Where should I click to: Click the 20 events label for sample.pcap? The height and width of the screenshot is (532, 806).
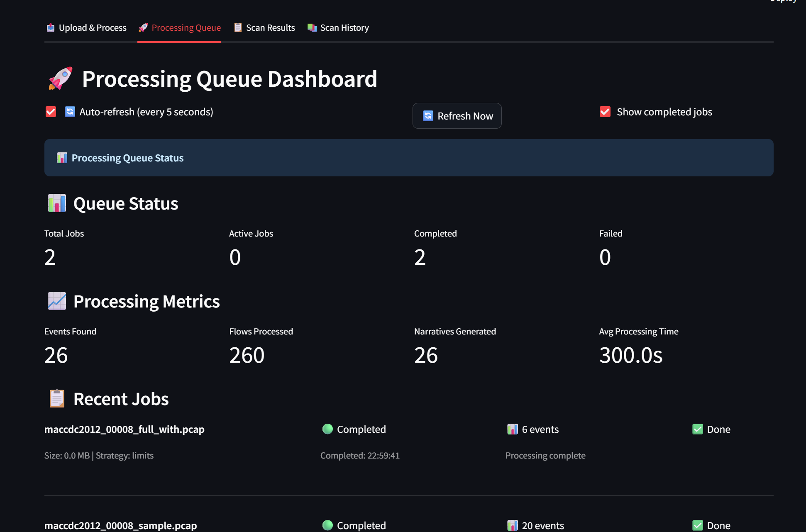[x=542, y=525]
